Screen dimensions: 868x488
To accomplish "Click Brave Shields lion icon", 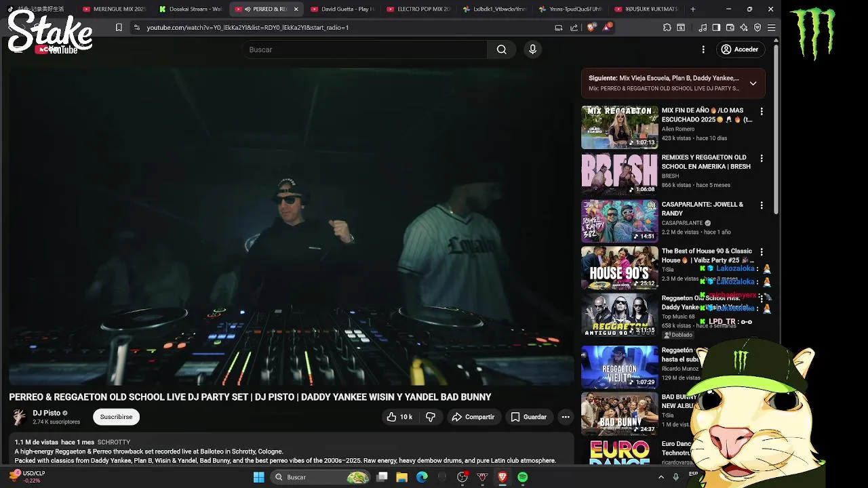I will point(591,27).
